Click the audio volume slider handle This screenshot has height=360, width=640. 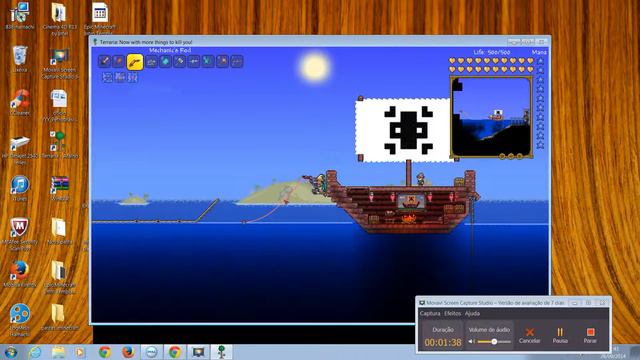coord(494,341)
